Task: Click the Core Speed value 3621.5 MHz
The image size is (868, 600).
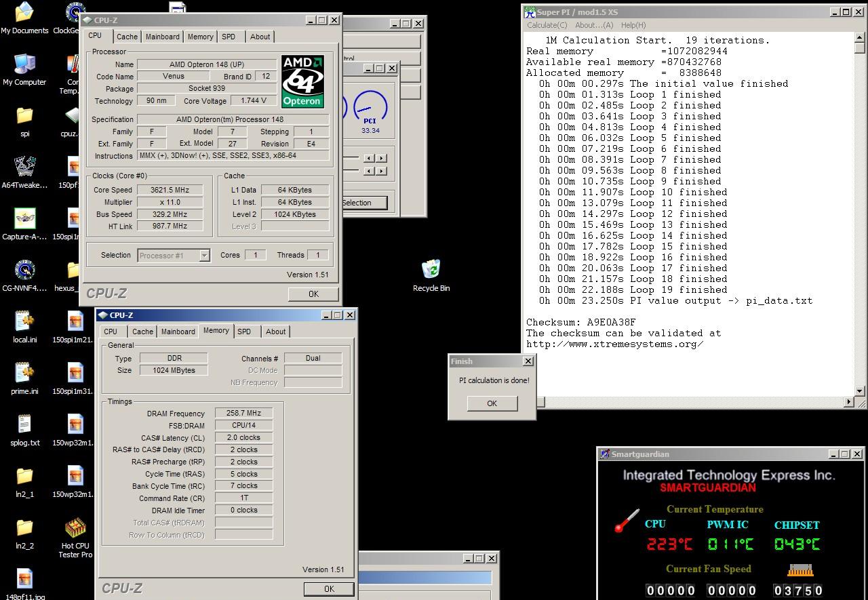Action: coord(170,190)
